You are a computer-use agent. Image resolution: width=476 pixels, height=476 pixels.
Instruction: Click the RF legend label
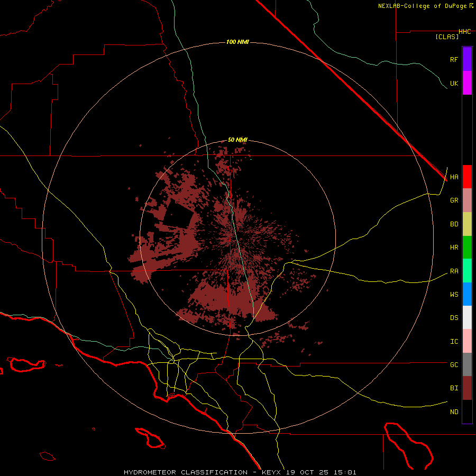coord(454,59)
